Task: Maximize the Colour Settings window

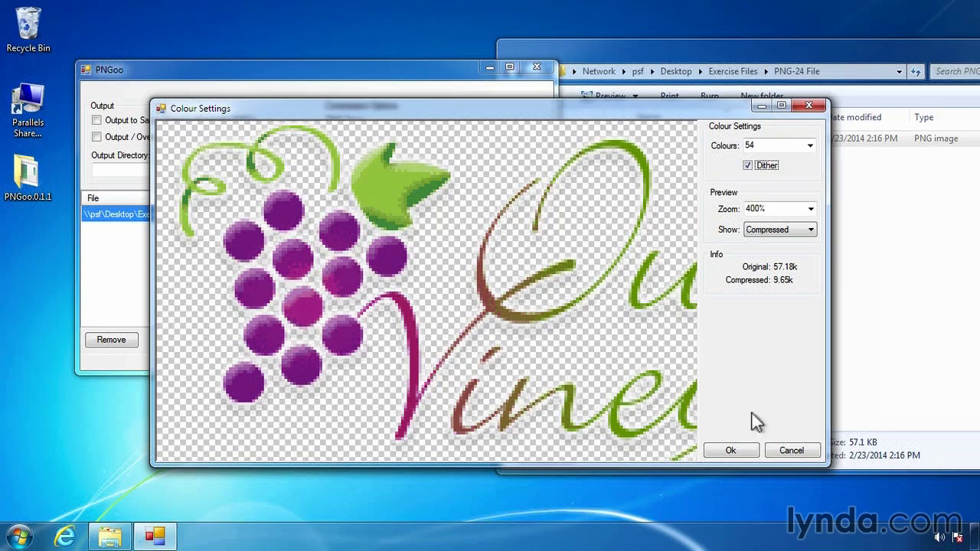Action: click(781, 106)
